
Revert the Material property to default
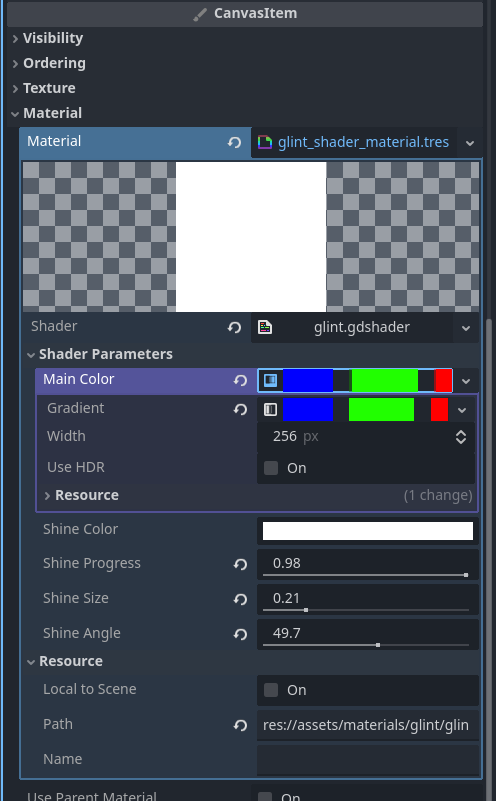click(x=234, y=143)
